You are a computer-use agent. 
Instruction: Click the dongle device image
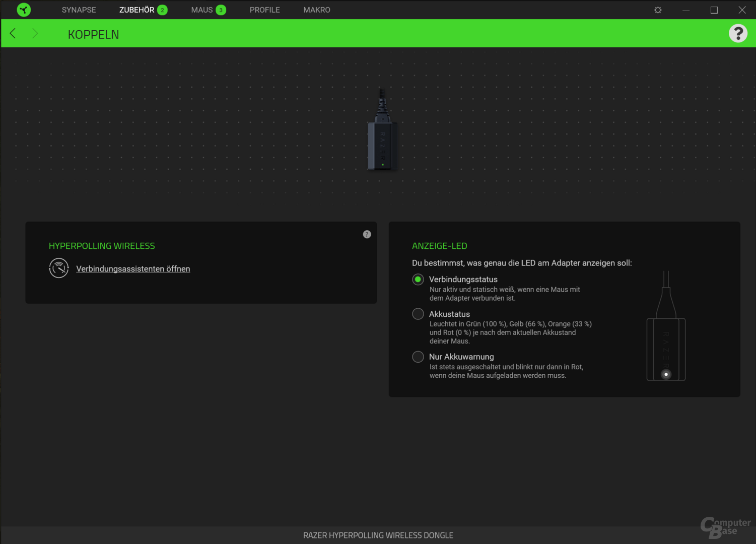(382, 129)
